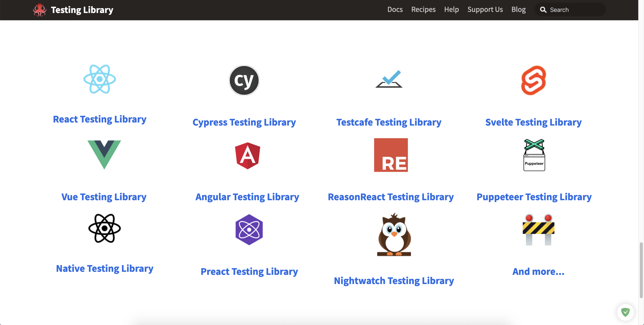This screenshot has width=644, height=325.
Task: Go to the Blog page
Action: click(518, 10)
